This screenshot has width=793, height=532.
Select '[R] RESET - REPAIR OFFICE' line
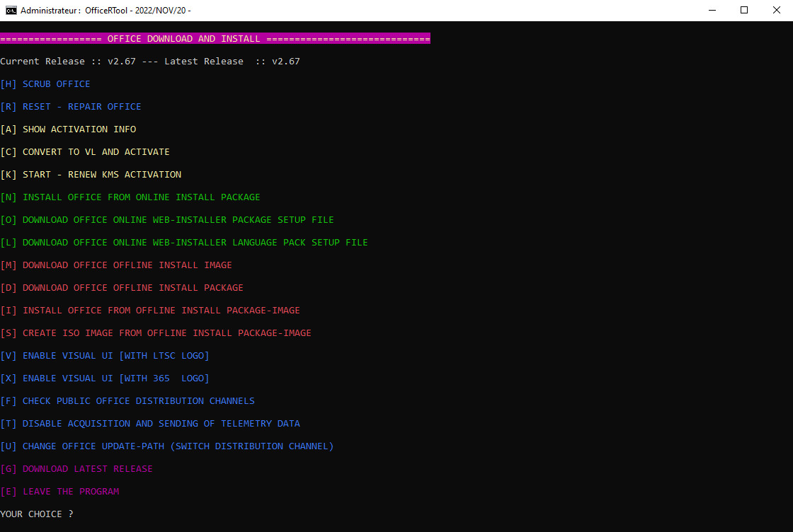71,107
